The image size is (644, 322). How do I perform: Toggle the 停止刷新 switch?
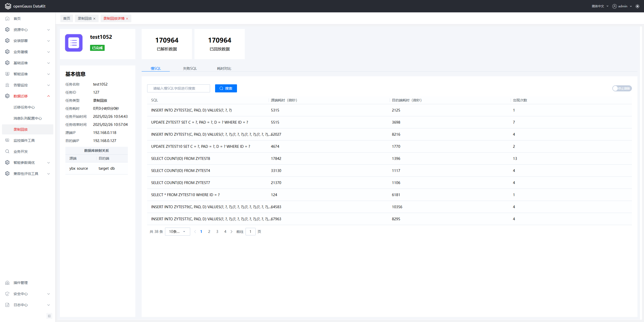tap(622, 88)
